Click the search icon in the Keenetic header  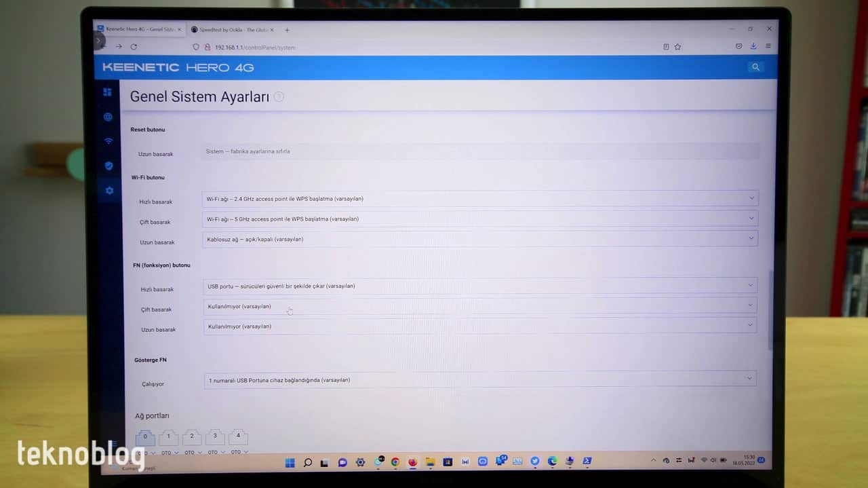[755, 67]
